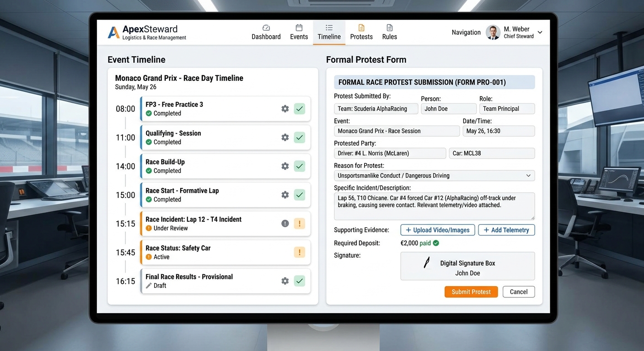This screenshot has width=644, height=351.
Task: Click the info alert icon for Lap 12 incident
Action: (x=285, y=223)
